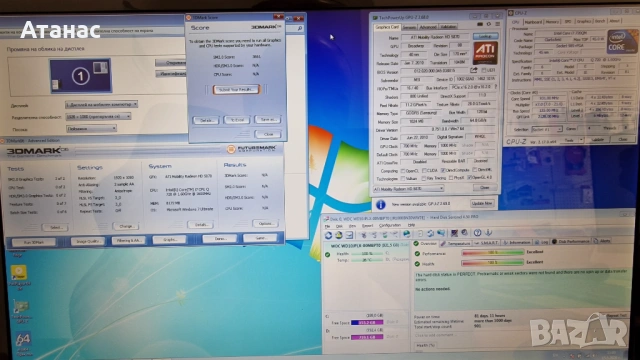Open the GPU selection dropdown in GPU-Z
This screenshot has height=360, width=640.
(408, 189)
